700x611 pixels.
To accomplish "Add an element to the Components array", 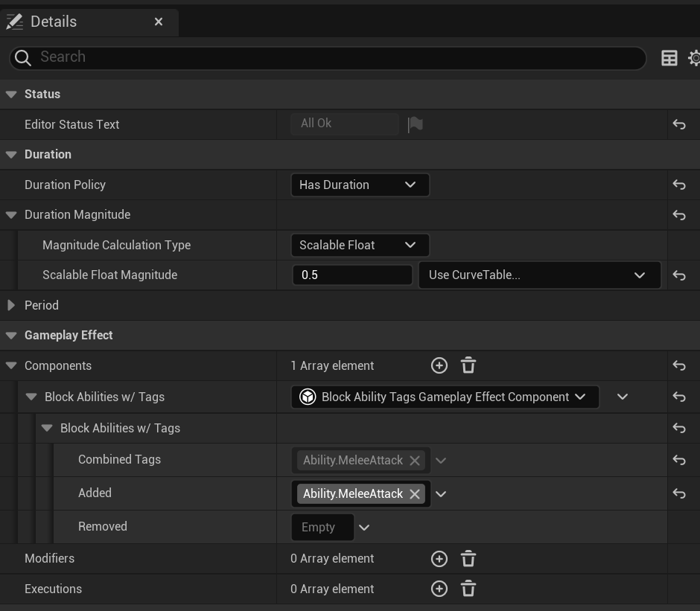I will pyautogui.click(x=439, y=365).
